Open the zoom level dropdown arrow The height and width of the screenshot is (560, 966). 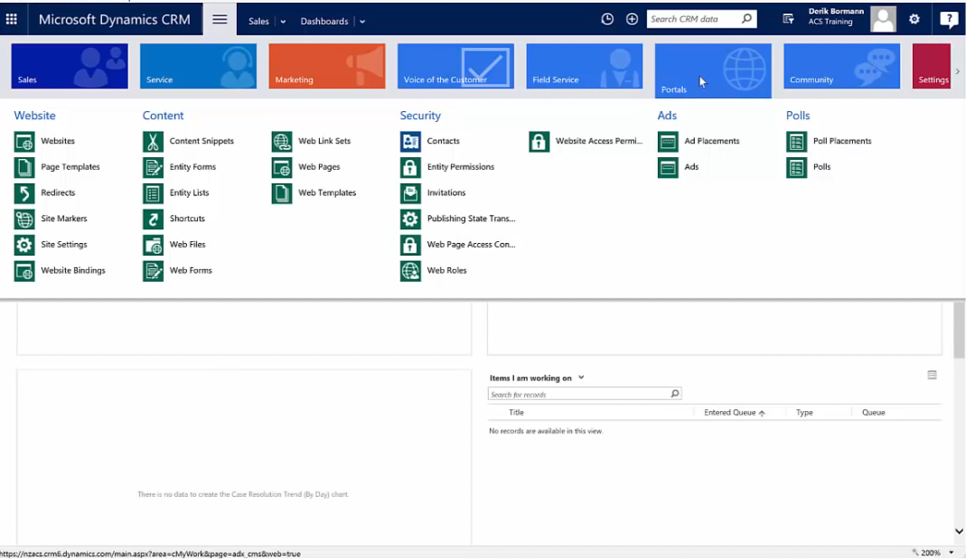(952, 553)
